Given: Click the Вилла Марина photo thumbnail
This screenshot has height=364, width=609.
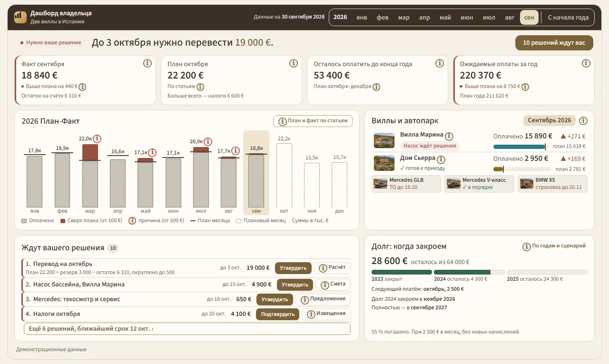Looking at the screenshot, I should (x=384, y=140).
